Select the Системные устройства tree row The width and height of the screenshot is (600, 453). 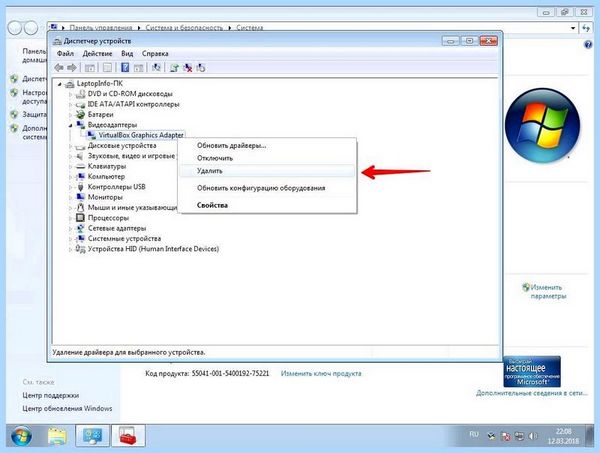pos(124,238)
